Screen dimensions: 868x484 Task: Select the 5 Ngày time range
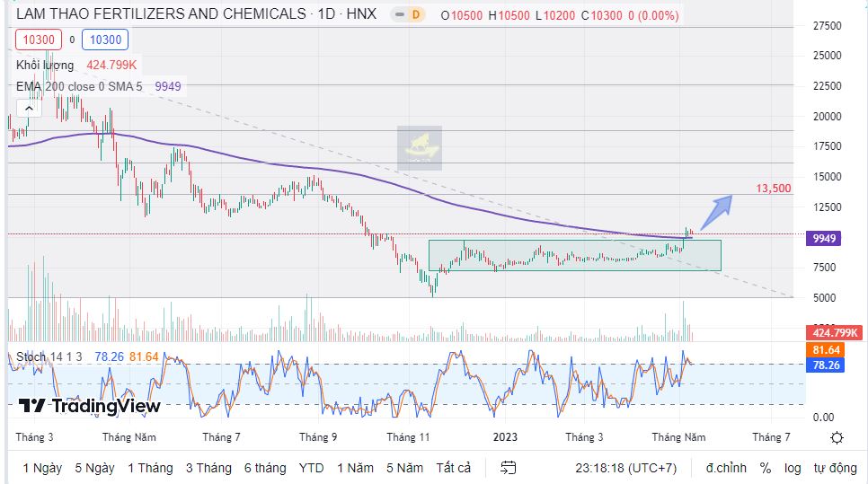[x=94, y=468]
